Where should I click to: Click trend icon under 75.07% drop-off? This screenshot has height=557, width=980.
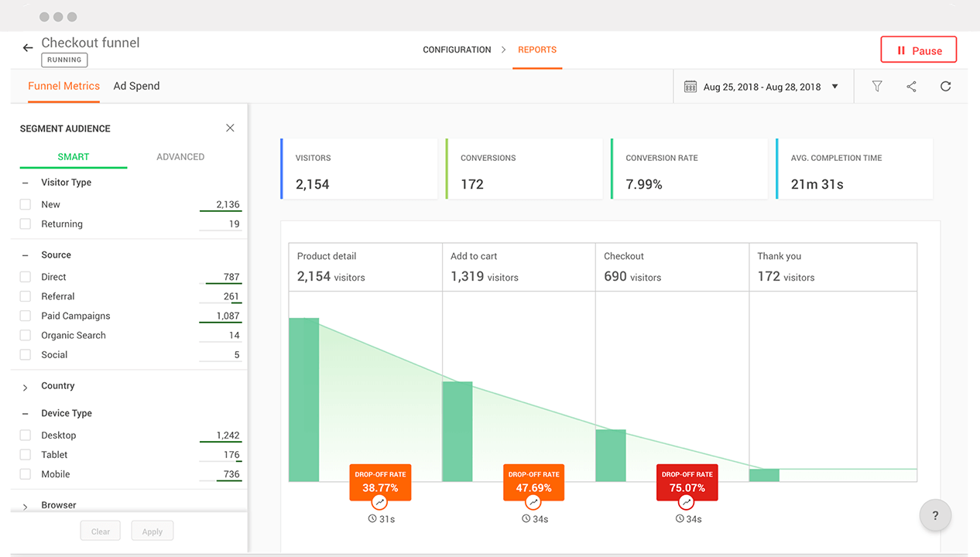687,502
